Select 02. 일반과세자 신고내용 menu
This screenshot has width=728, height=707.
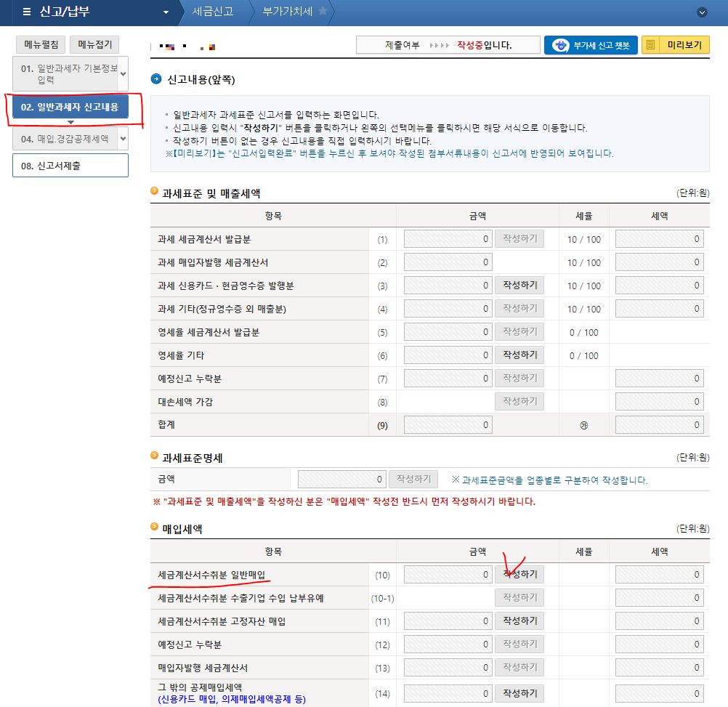70,107
